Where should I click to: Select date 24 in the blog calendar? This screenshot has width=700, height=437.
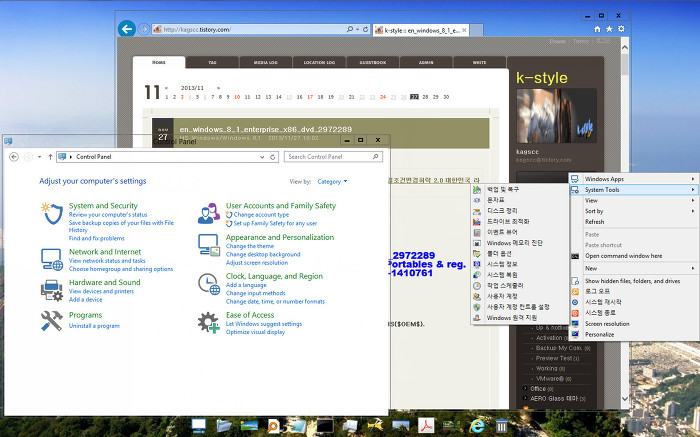[x=383, y=97]
